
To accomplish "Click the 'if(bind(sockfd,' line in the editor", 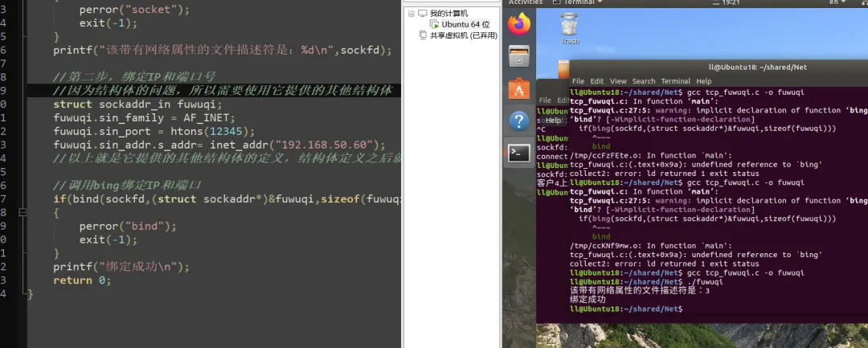I will pos(227,199).
